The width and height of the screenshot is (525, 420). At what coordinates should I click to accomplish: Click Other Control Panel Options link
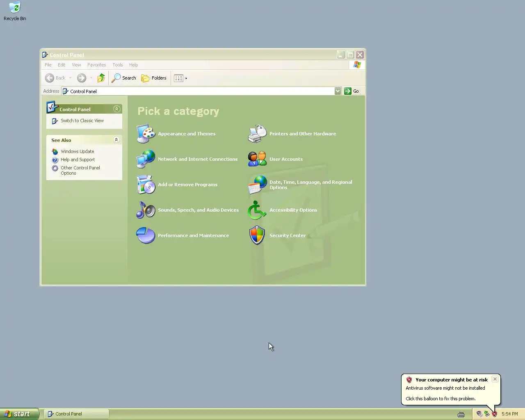tap(80, 170)
